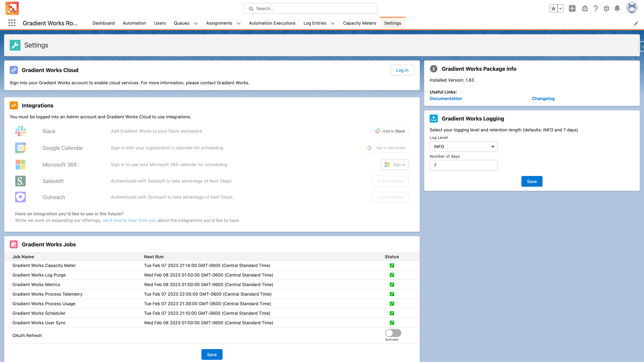Toggle the OAuth Refresh Activate switch

393,333
